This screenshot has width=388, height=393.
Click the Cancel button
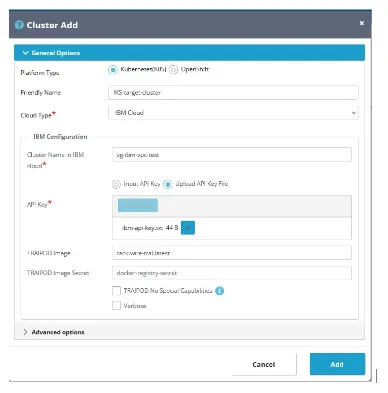(264, 364)
